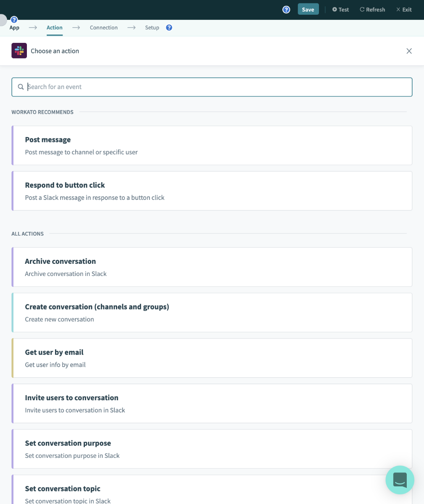Refresh the recipe editor
The width and height of the screenshot is (424, 504).
click(x=372, y=10)
